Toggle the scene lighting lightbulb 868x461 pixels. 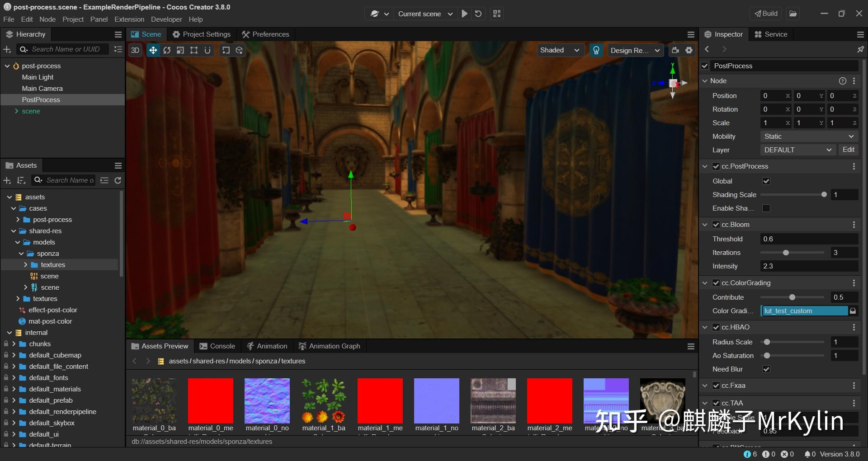(596, 50)
